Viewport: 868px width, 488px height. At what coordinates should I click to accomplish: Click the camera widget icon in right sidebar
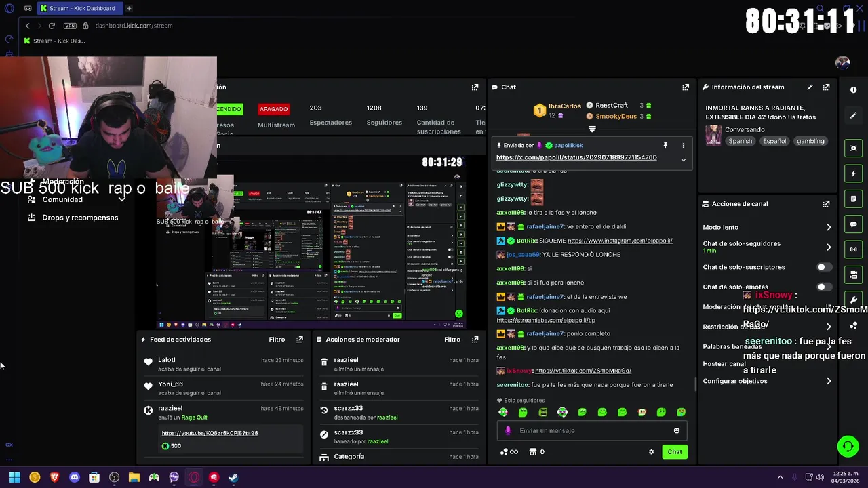[854, 274]
